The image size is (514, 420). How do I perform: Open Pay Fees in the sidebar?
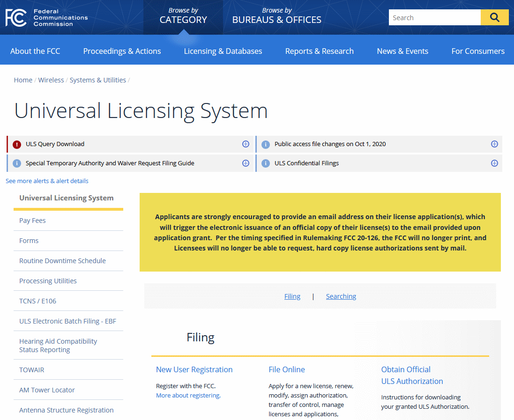point(32,221)
